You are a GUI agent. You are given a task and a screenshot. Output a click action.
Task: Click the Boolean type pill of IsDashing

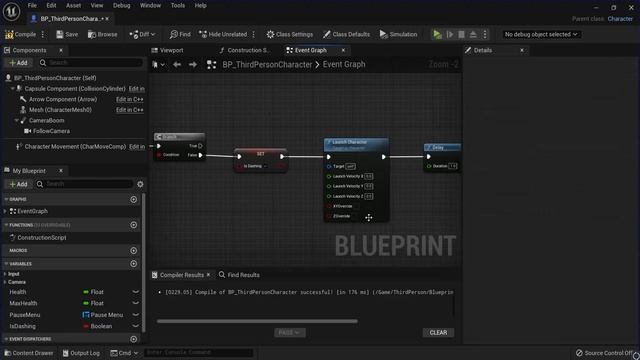[98, 326]
